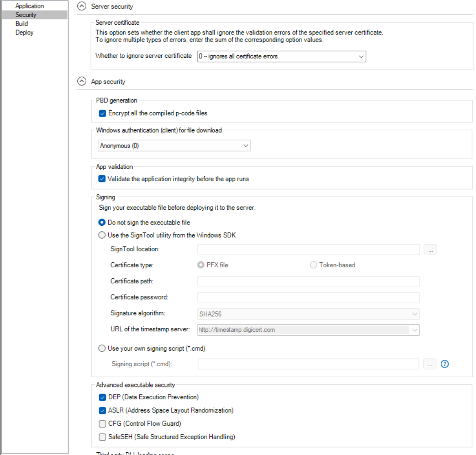Screen dimensions: 476x455
Task: Uncheck Encrypt all the compiled p-code files
Action: [103, 113]
